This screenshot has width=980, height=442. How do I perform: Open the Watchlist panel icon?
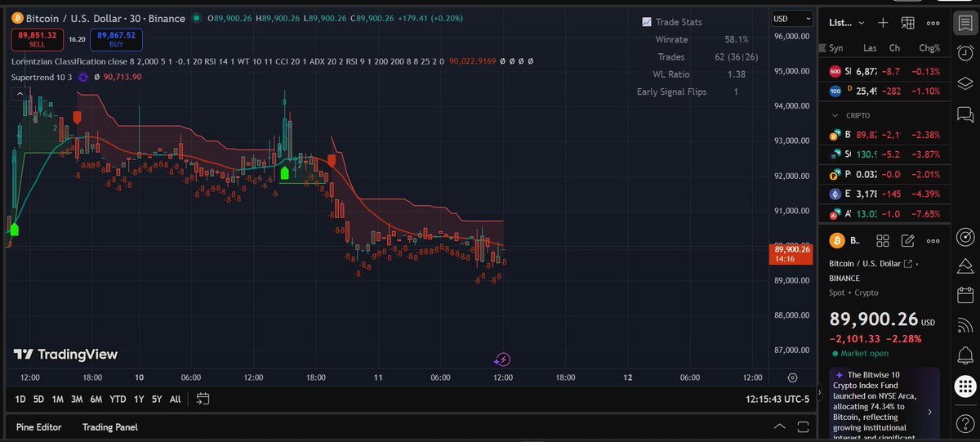[x=964, y=22]
